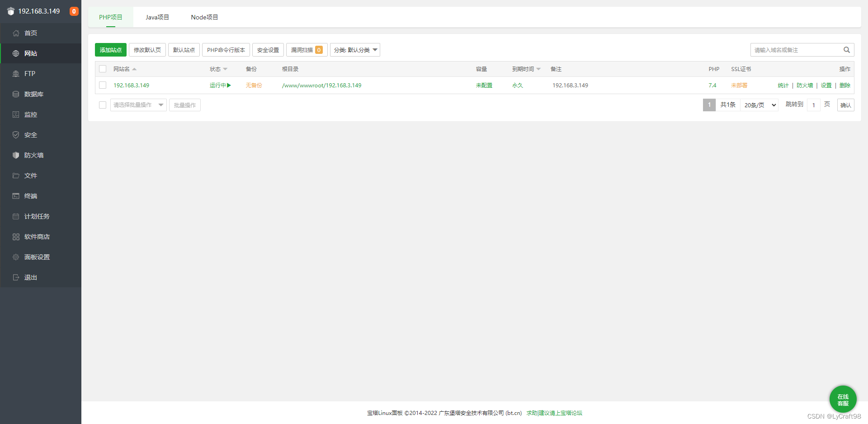
Task: Click page number 1 in pagination
Action: coord(709,105)
